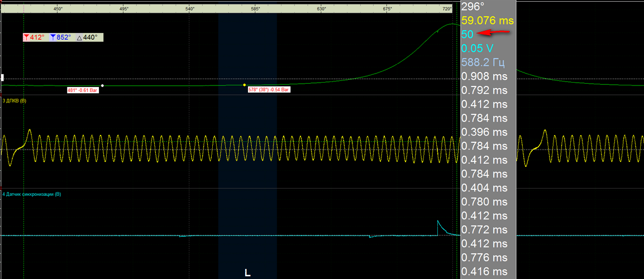Click the 0.780 ms reading

484,202
